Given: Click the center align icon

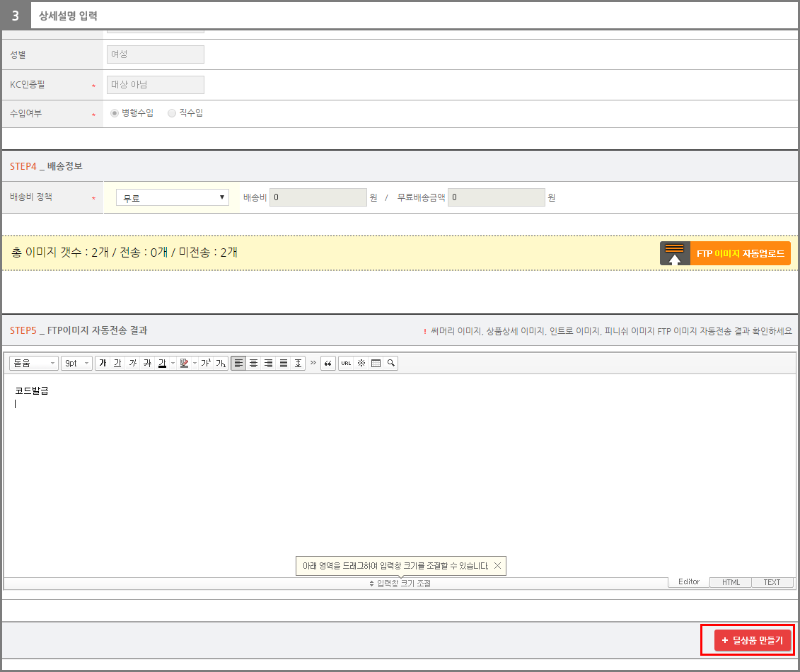Looking at the screenshot, I should pos(253,363).
